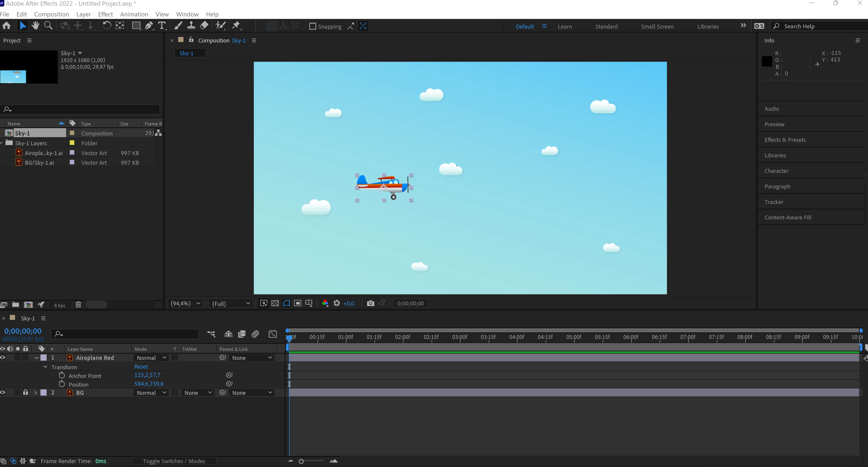
Task: Toggle Position stopwatch for keyframing
Action: [x=62, y=384]
